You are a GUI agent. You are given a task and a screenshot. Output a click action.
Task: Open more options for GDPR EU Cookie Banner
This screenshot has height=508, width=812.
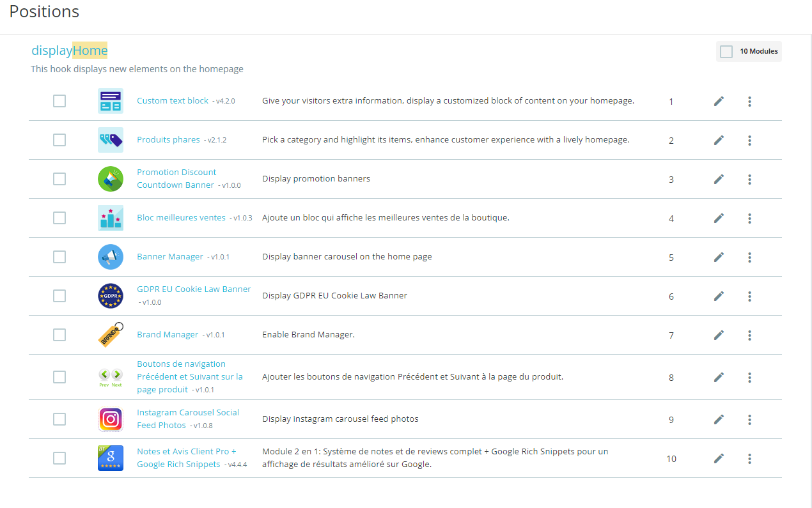pyautogui.click(x=749, y=296)
